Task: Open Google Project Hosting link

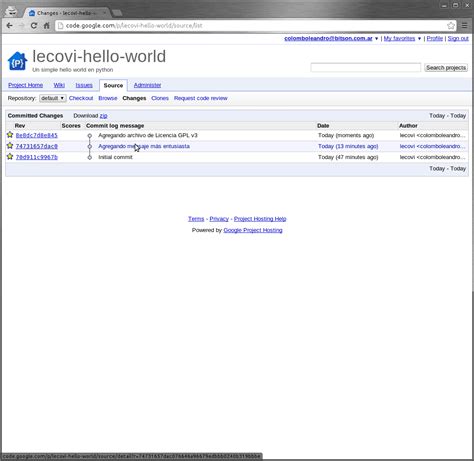Action: click(x=253, y=230)
